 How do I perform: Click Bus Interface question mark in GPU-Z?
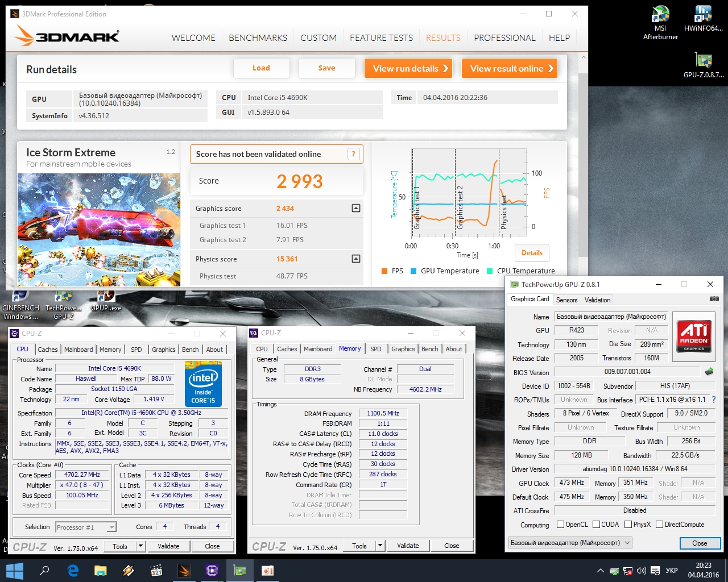pos(714,400)
